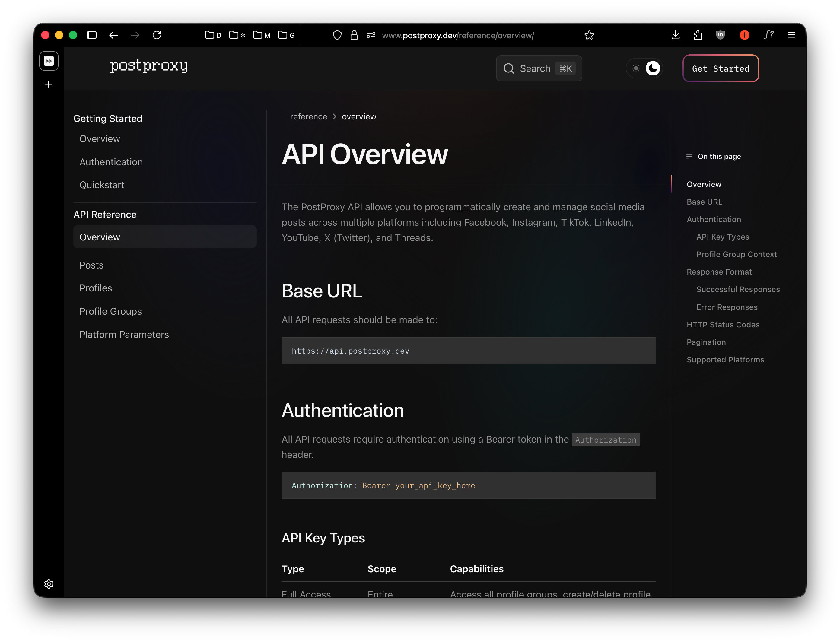Open the downloads icon in toolbar

[x=675, y=35]
